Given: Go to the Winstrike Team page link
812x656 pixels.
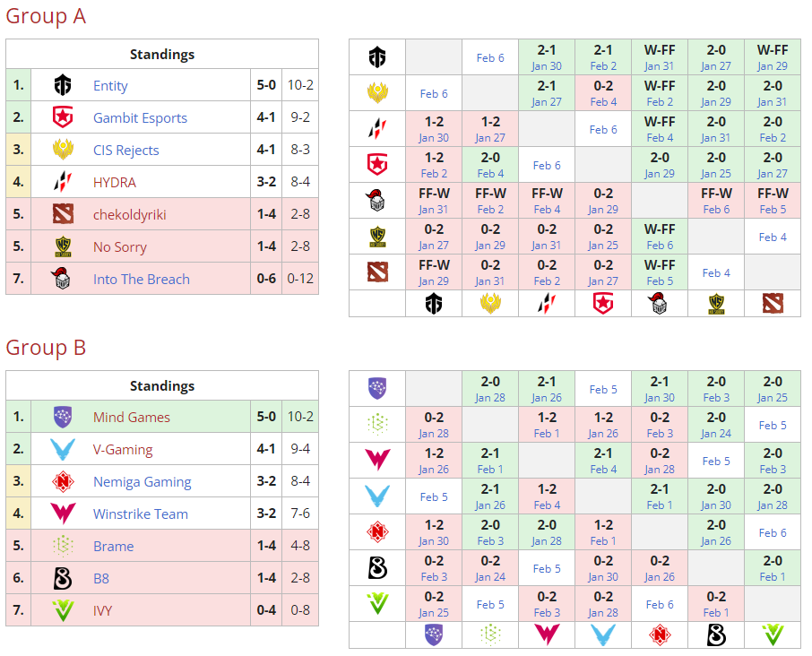Looking at the screenshot, I should (141, 514).
